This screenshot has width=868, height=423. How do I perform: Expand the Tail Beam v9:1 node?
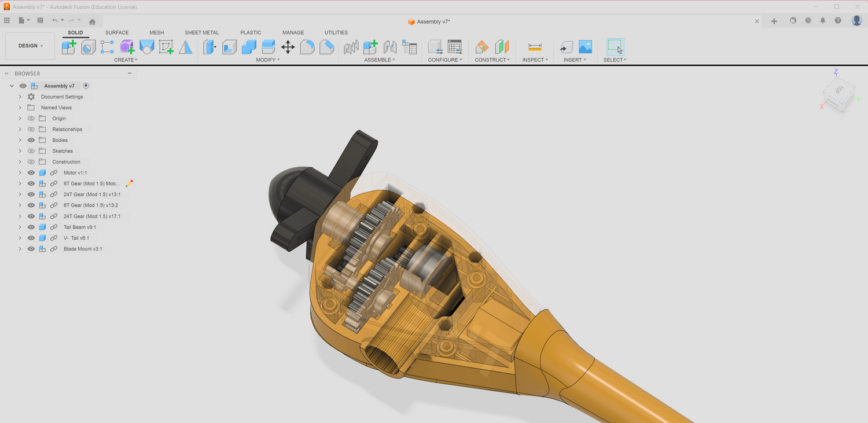click(x=20, y=227)
